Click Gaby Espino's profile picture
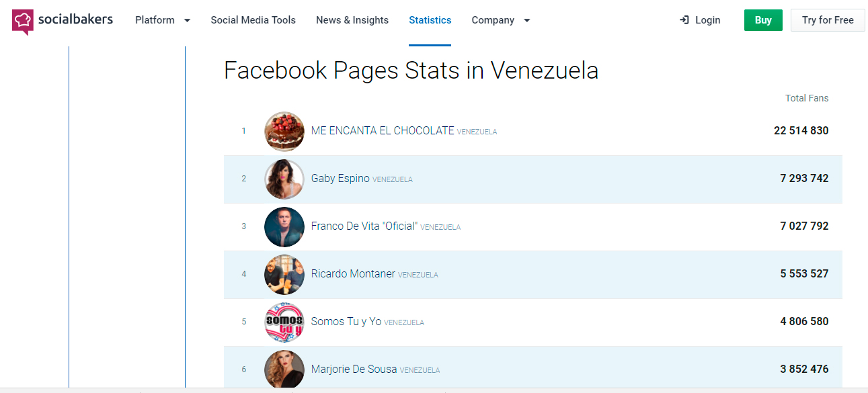The height and width of the screenshot is (393, 868). click(x=284, y=179)
